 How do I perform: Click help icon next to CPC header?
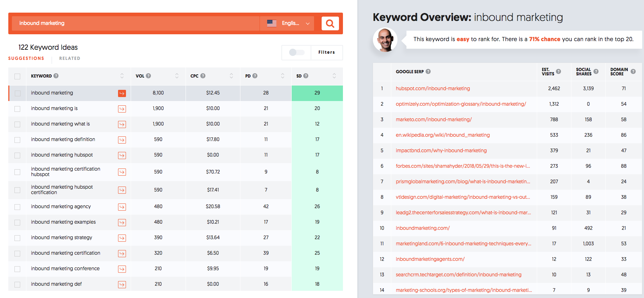click(203, 76)
